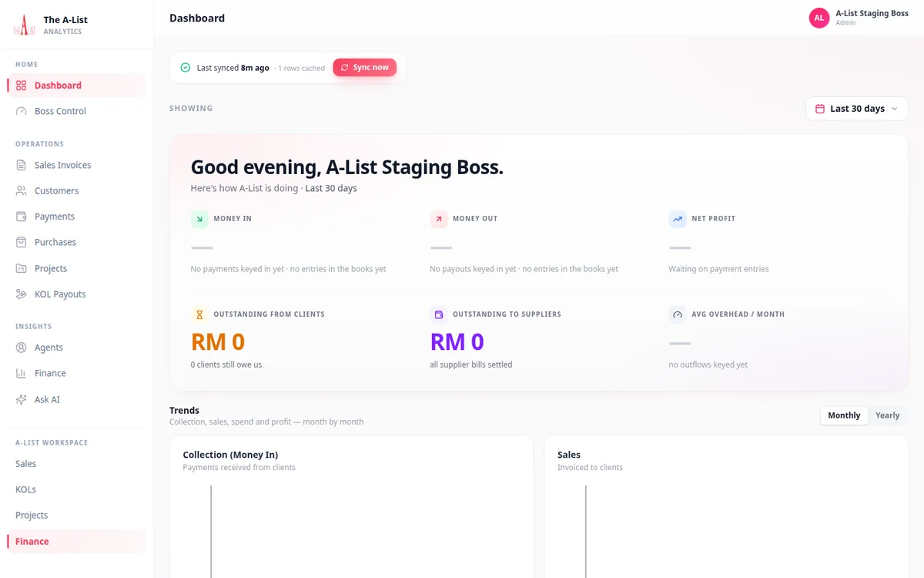Click "Invoiced to clients" subtitle
Screen dimensions: 924x578
click(x=591, y=467)
